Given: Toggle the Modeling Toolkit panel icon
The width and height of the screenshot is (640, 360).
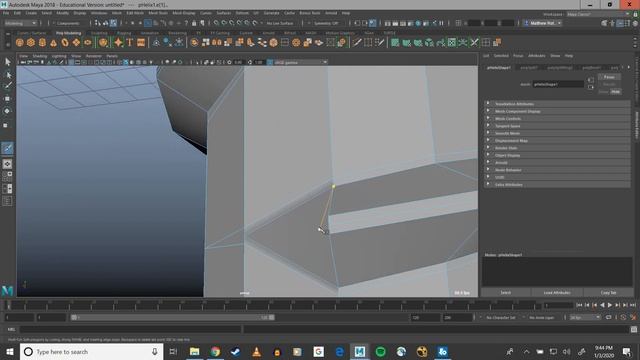Looking at the screenshot, I should point(604,23).
